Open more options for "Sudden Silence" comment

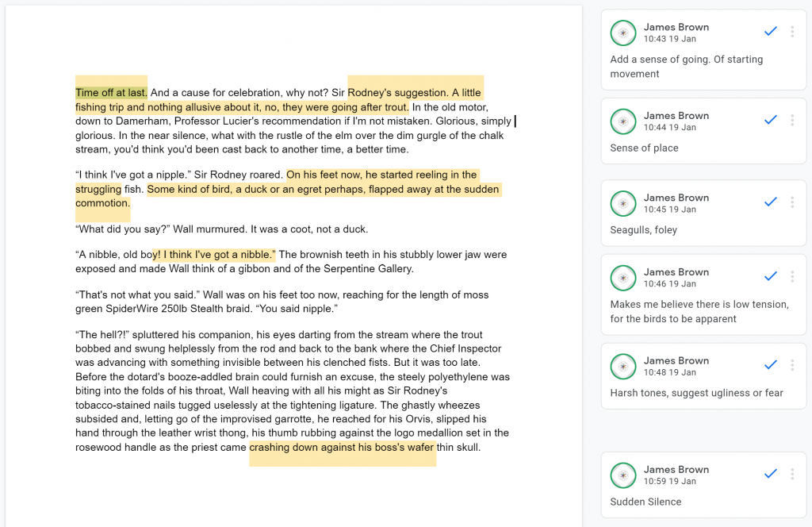coord(792,474)
